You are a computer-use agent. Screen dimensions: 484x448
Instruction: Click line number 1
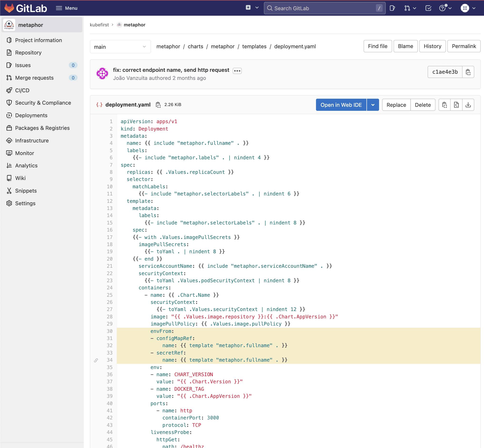(111, 122)
